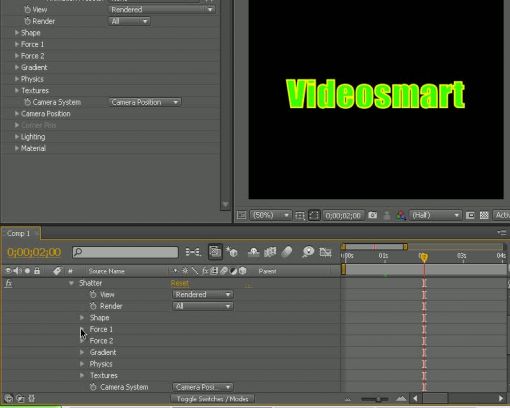Click Camera System stopwatch in timeline
This screenshot has height=408, width=510.
click(x=93, y=387)
